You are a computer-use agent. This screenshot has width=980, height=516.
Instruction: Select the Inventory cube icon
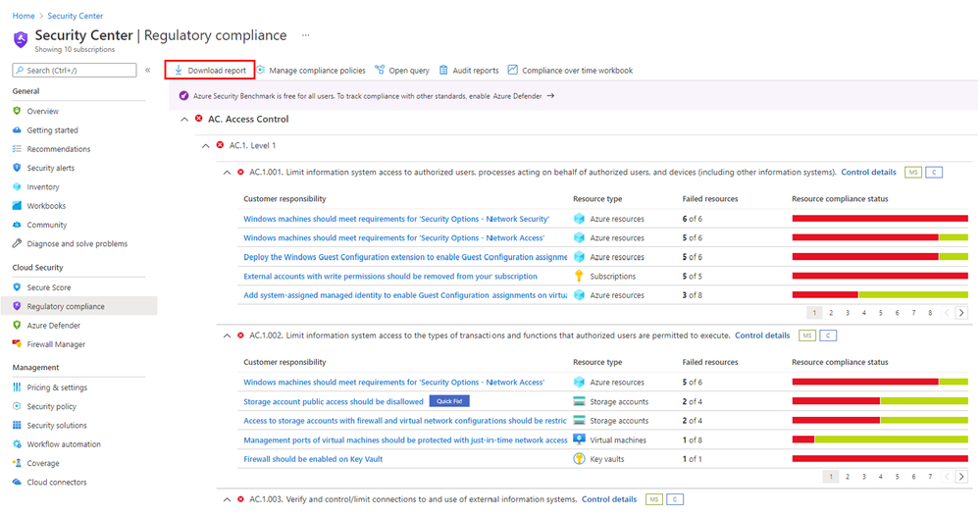[17, 186]
